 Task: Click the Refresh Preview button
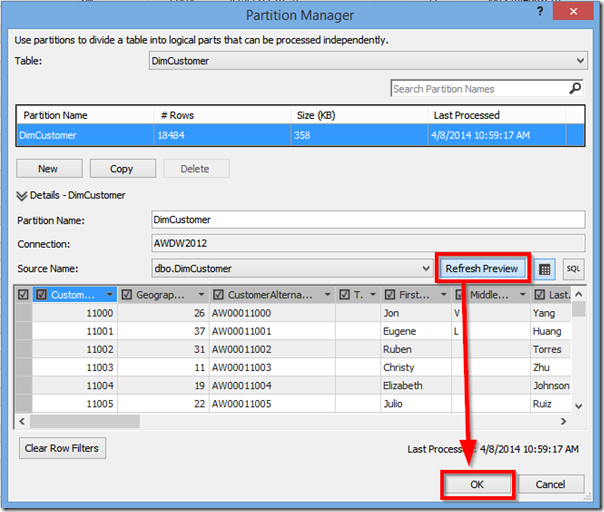point(482,269)
